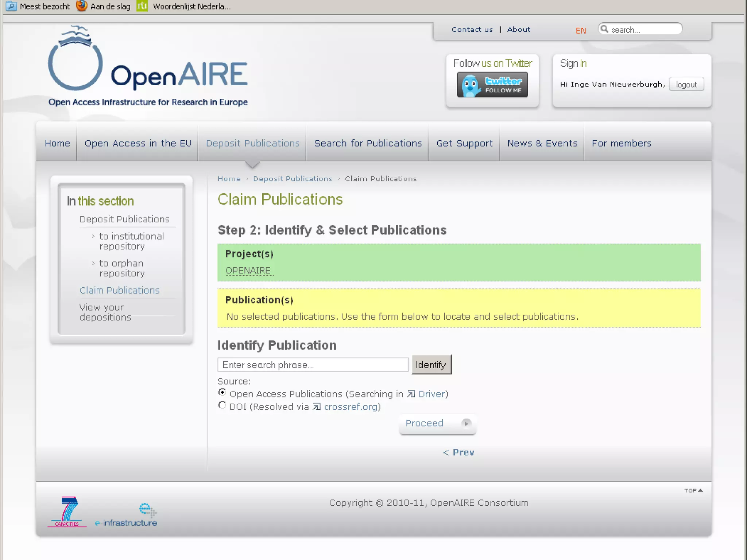Click the Firefox Aan de slag bookmark icon
This screenshot has width=747, height=560.
click(81, 6)
